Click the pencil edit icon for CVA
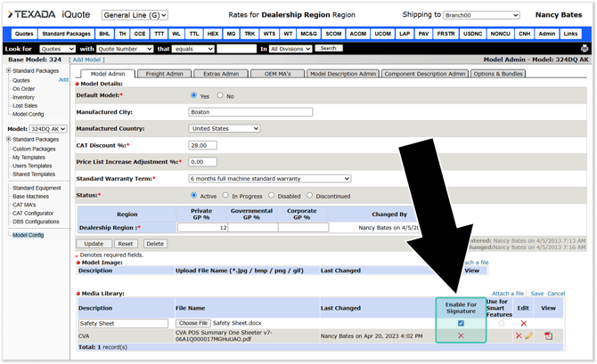Viewport: 597px width, 364px height. coord(528,336)
